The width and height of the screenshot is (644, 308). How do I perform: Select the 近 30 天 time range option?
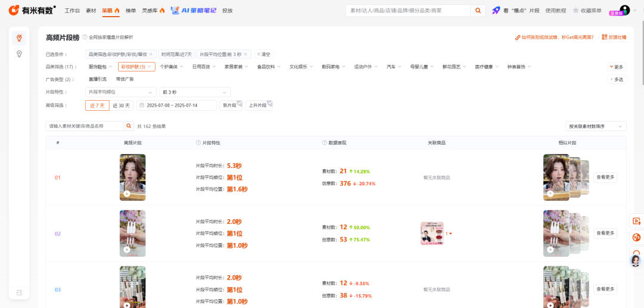click(x=122, y=105)
